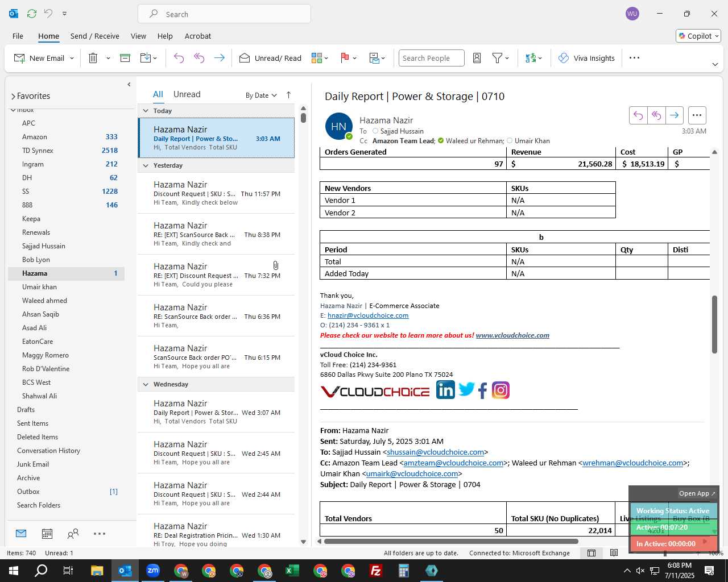Click wrehman@vcloudchoice.com link
The height and width of the screenshot is (582, 728).
[x=632, y=463]
